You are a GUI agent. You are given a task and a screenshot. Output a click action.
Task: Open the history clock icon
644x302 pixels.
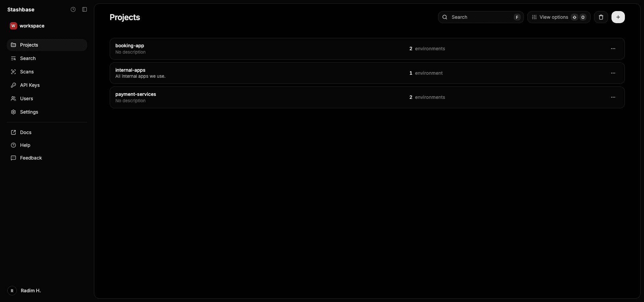pyautogui.click(x=73, y=9)
